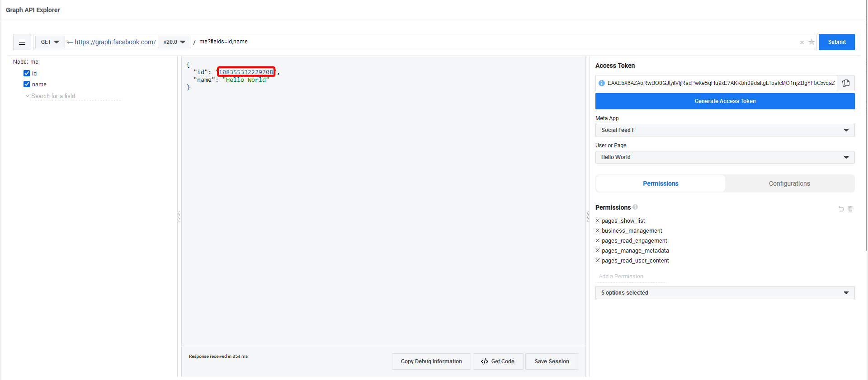The image size is (868, 380).
Task: Click the undo permissions icon
Action: tap(841, 209)
